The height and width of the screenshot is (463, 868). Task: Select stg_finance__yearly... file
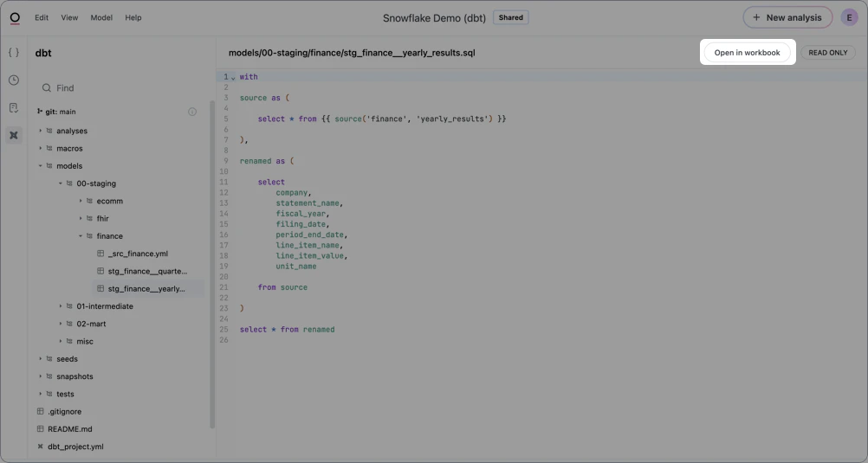pos(147,289)
